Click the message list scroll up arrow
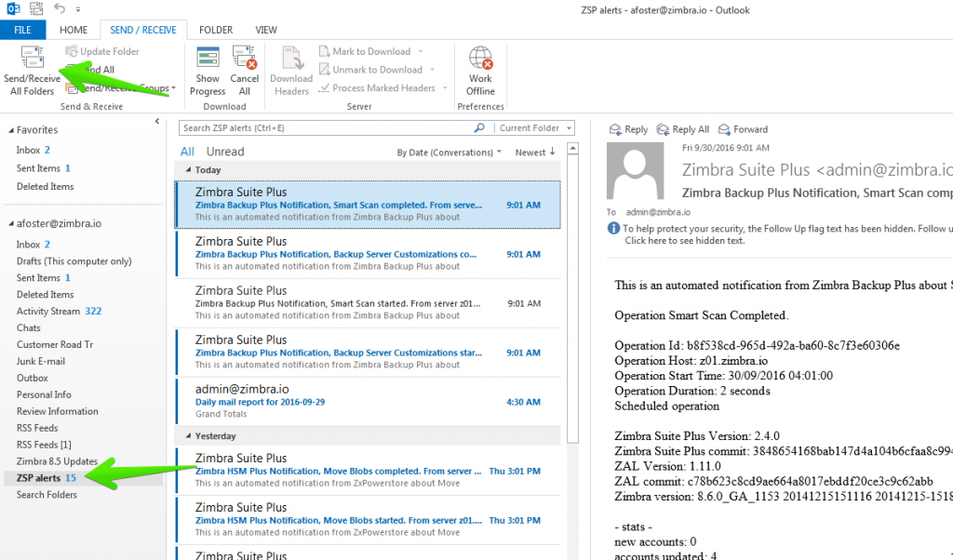 coord(572,148)
